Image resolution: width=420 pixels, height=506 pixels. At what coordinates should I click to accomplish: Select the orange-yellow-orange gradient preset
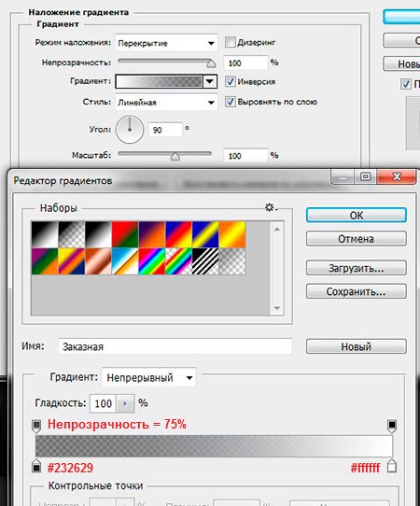[x=232, y=234]
